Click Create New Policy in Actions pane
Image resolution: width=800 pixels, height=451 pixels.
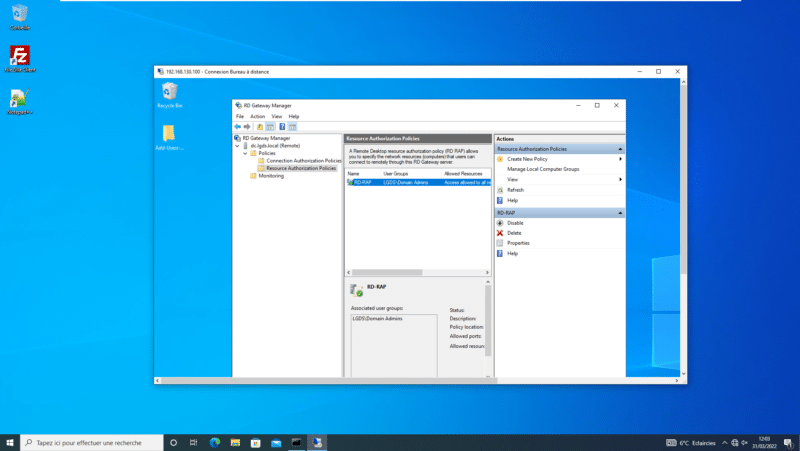(x=527, y=159)
